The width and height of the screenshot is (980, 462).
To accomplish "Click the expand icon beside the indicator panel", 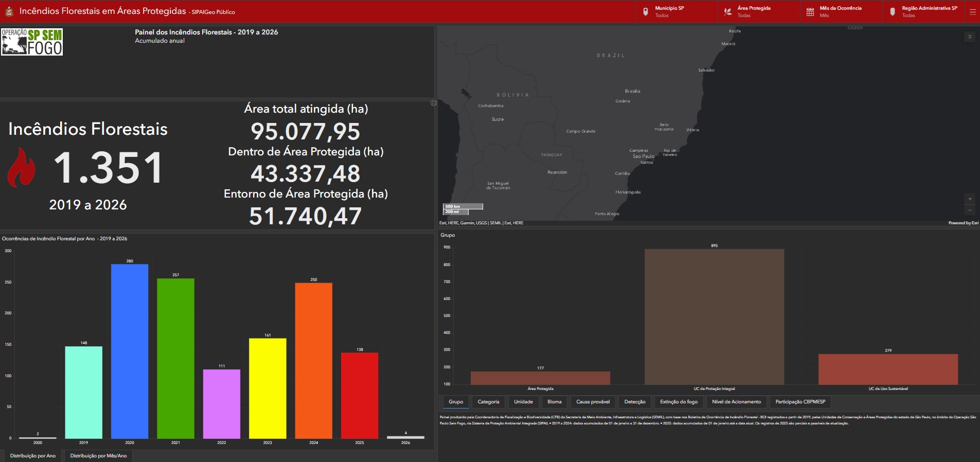I will (434, 103).
